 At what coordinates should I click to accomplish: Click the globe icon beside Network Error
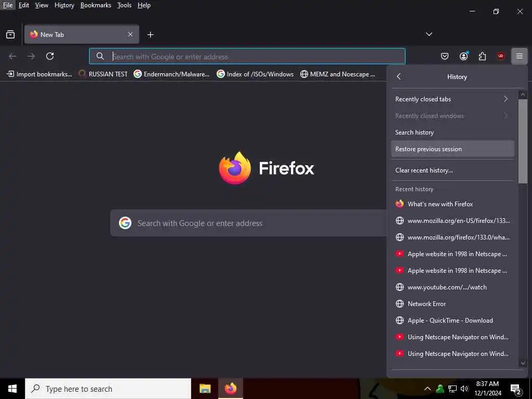pos(400,303)
